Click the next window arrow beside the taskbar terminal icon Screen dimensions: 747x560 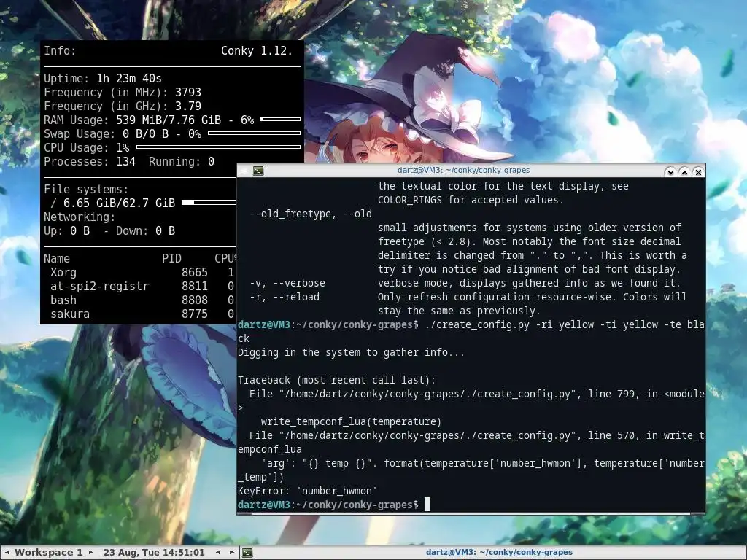click(x=231, y=553)
